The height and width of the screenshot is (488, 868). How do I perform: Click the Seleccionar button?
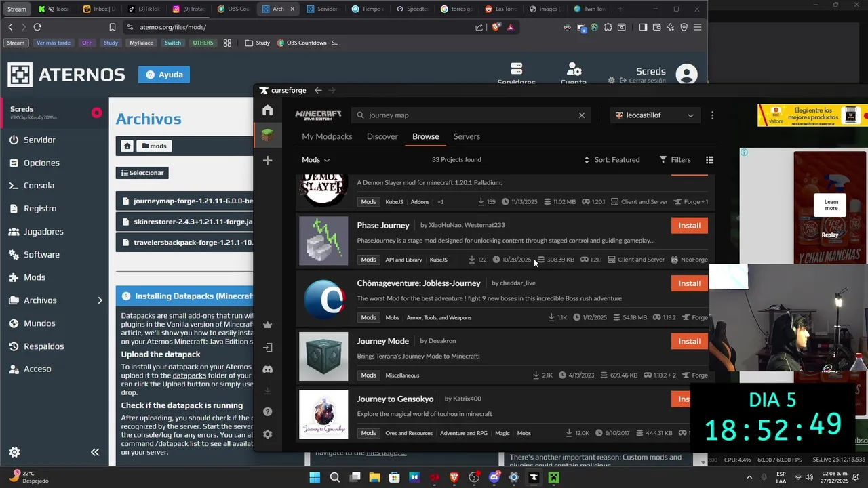[142, 173]
